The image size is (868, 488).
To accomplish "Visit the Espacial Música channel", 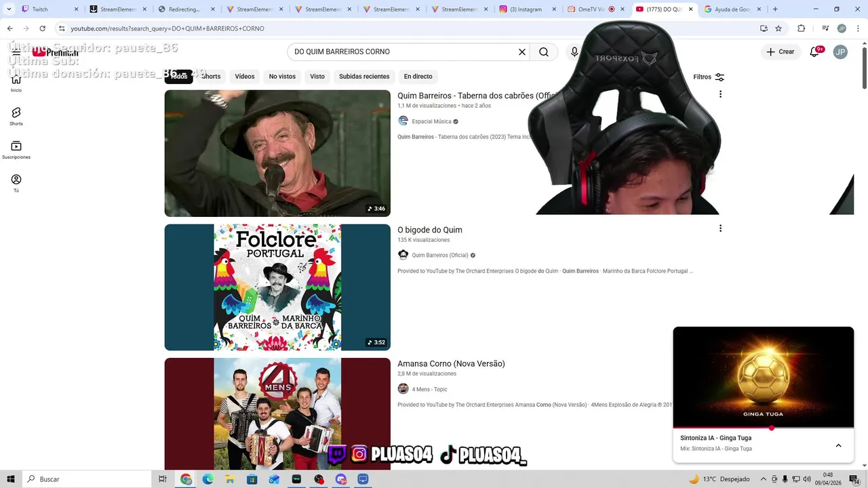I will coord(431,121).
